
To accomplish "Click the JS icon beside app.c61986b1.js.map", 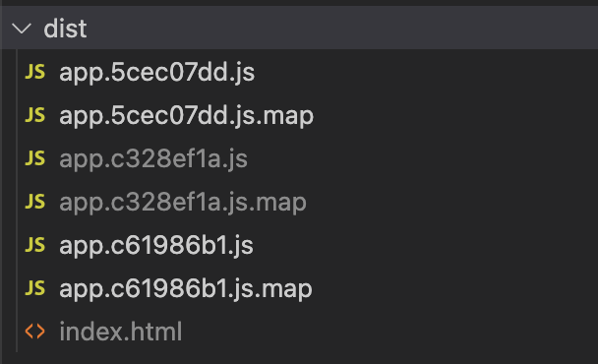I will 35,287.
